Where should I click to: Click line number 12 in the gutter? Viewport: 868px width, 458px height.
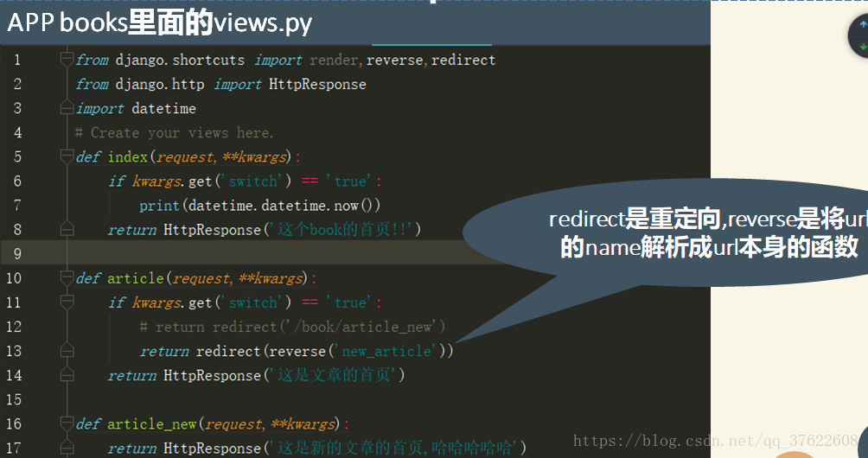click(x=14, y=327)
